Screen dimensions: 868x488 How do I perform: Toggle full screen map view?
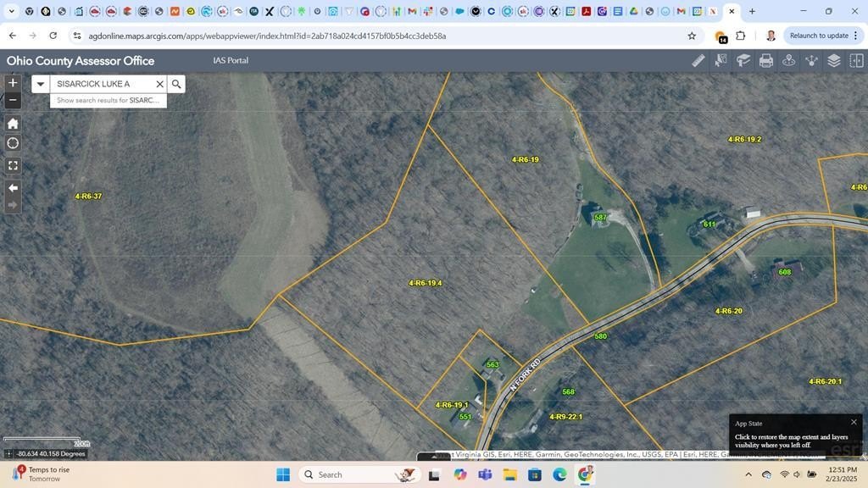13,165
